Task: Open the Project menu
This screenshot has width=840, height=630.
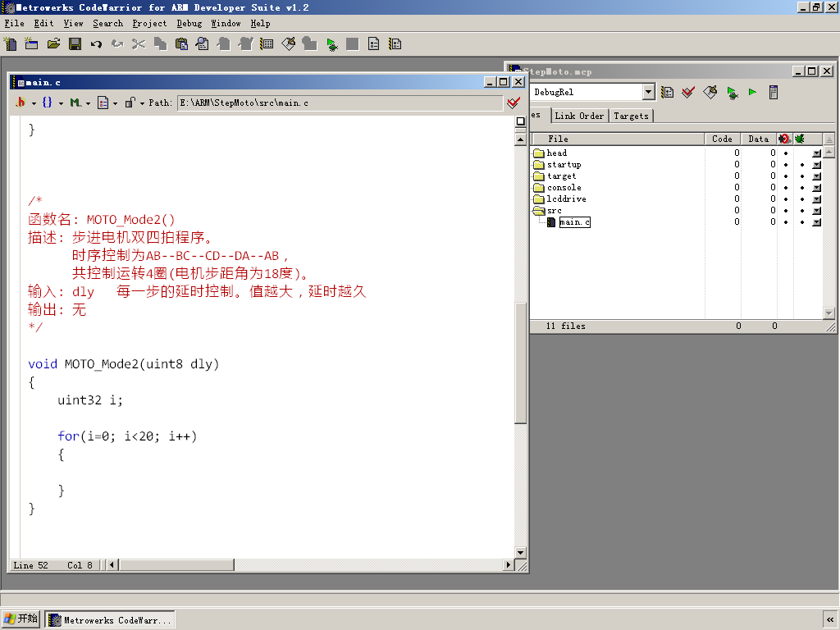Action: click(x=149, y=24)
